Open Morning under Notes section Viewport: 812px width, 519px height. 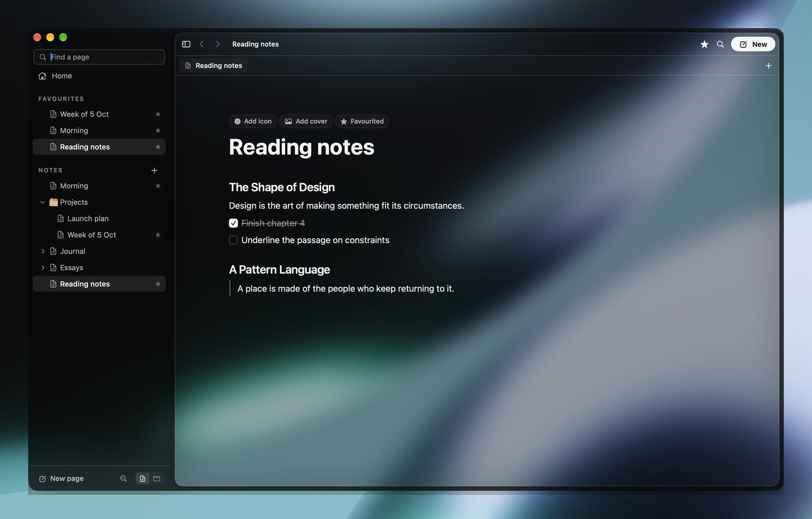click(x=99, y=186)
